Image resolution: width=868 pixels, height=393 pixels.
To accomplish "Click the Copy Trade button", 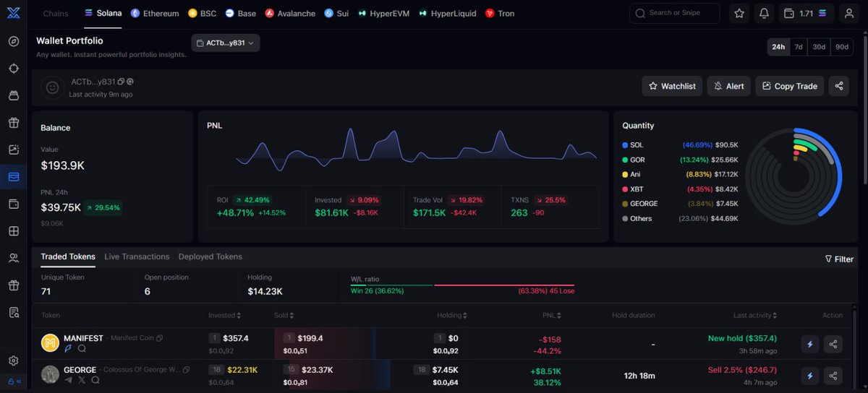I will tap(789, 86).
